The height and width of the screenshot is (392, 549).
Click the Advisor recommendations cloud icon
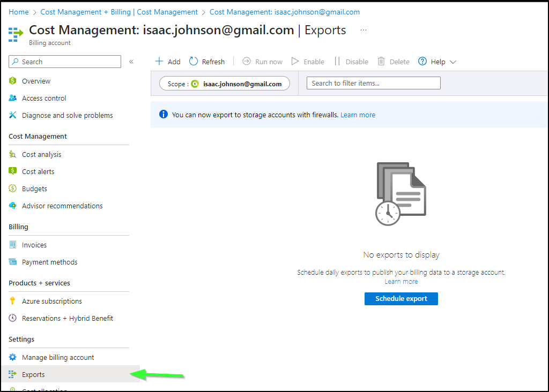coord(13,206)
